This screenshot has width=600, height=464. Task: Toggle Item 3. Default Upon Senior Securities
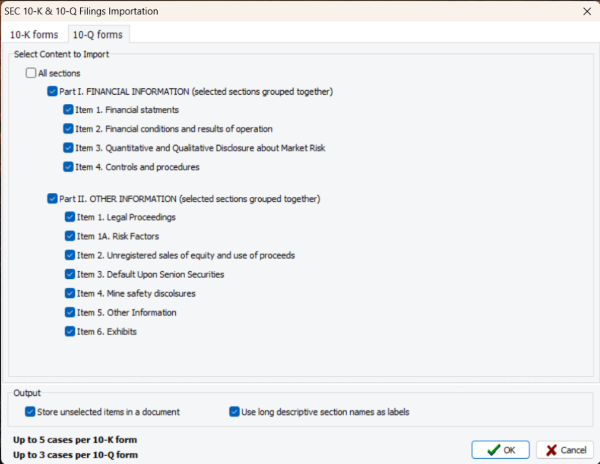69,274
